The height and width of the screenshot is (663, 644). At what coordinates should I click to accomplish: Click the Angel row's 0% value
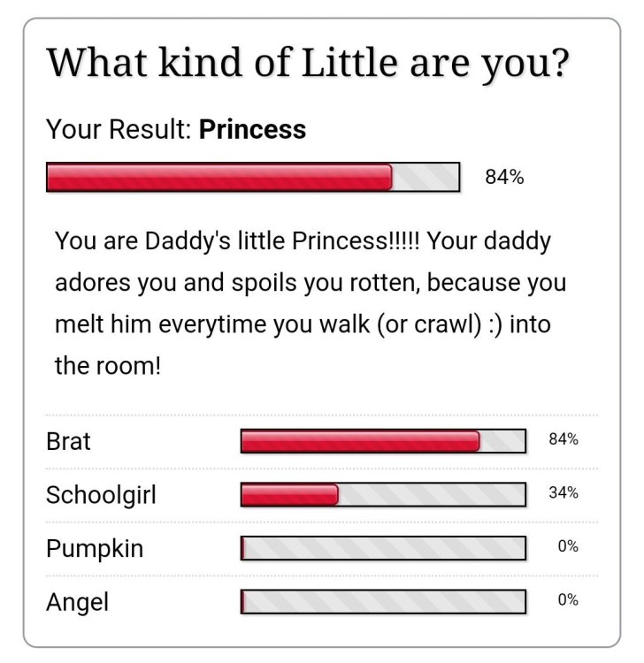tap(568, 599)
